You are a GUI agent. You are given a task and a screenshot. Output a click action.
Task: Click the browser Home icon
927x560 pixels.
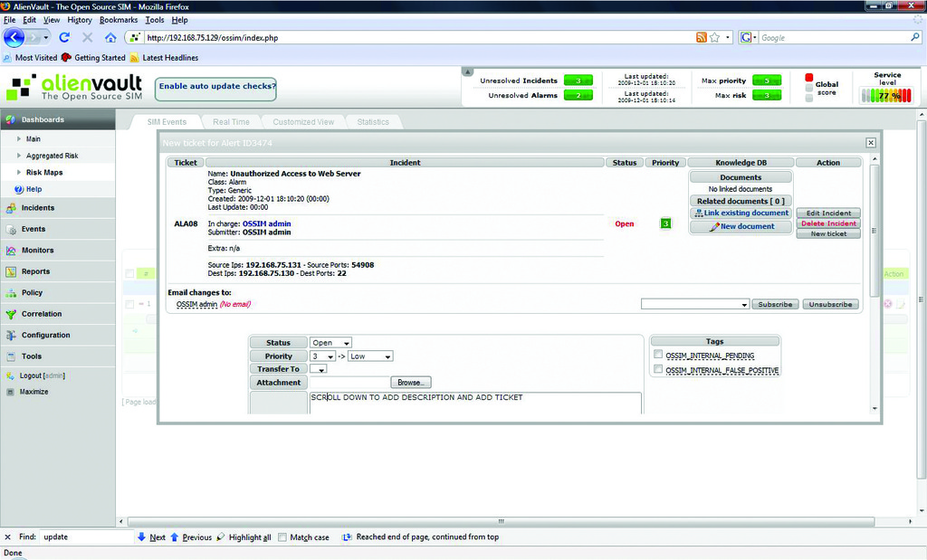click(x=110, y=38)
